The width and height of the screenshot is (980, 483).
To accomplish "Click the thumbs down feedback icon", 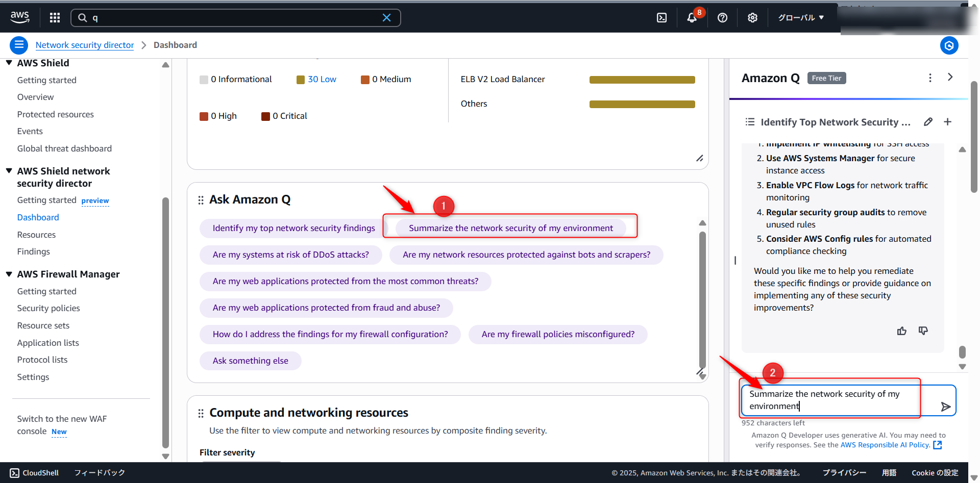I will [923, 331].
